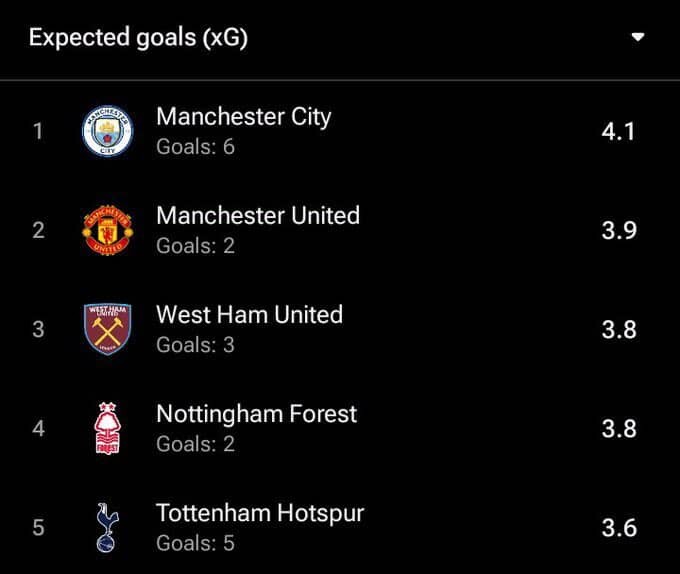Click Goals: 6 under Manchester City
The width and height of the screenshot is (680, 574).
tap(196, 147)
